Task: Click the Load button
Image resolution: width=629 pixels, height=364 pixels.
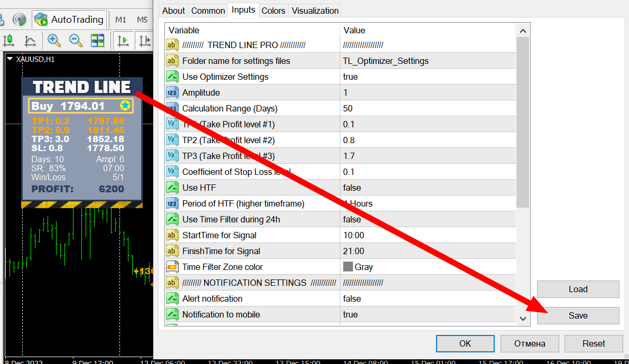Action: pos(578,289)
